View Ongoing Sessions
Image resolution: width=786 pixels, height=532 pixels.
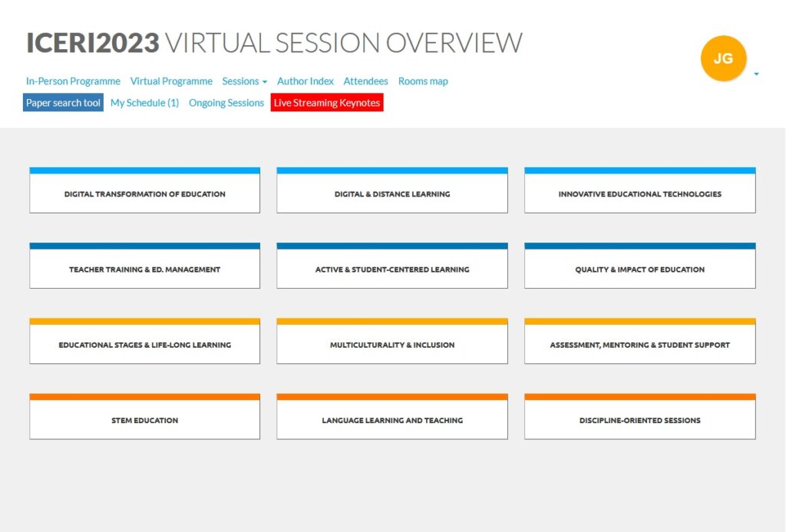pyautogui.click(x=226, y=103)
